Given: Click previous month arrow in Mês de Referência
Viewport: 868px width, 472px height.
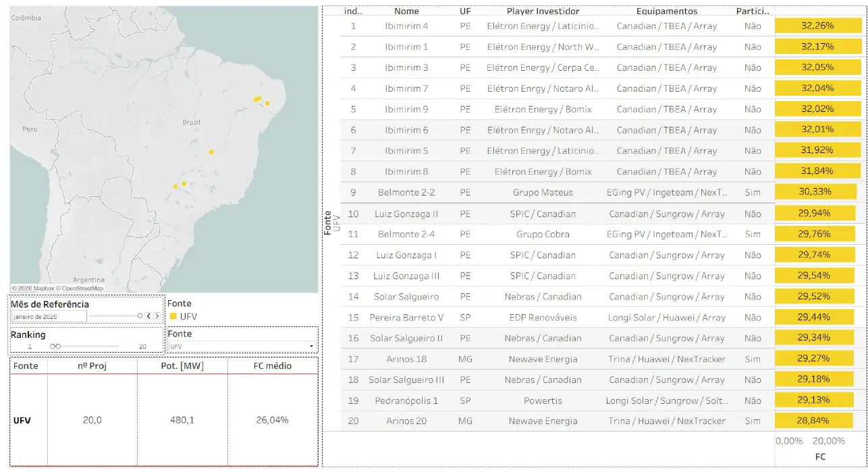Looking at the screenshot, I should (x=149, y=316).
